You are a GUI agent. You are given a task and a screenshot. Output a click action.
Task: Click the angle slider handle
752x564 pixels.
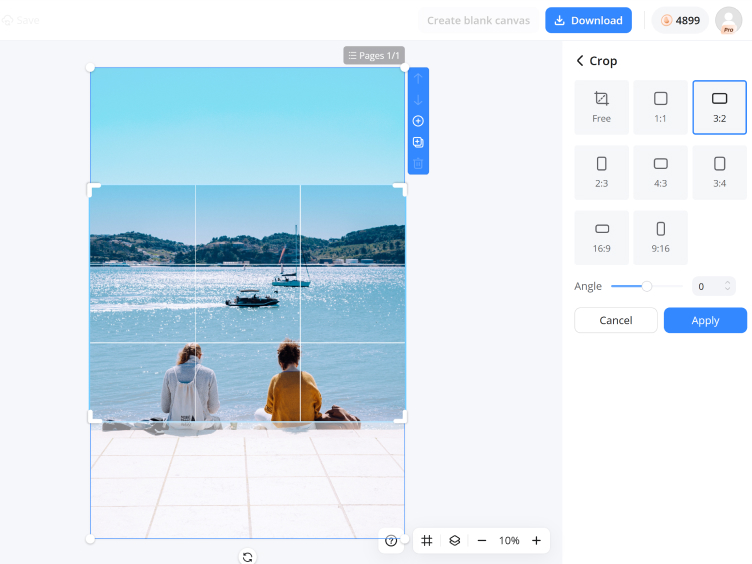click(646, 286)
